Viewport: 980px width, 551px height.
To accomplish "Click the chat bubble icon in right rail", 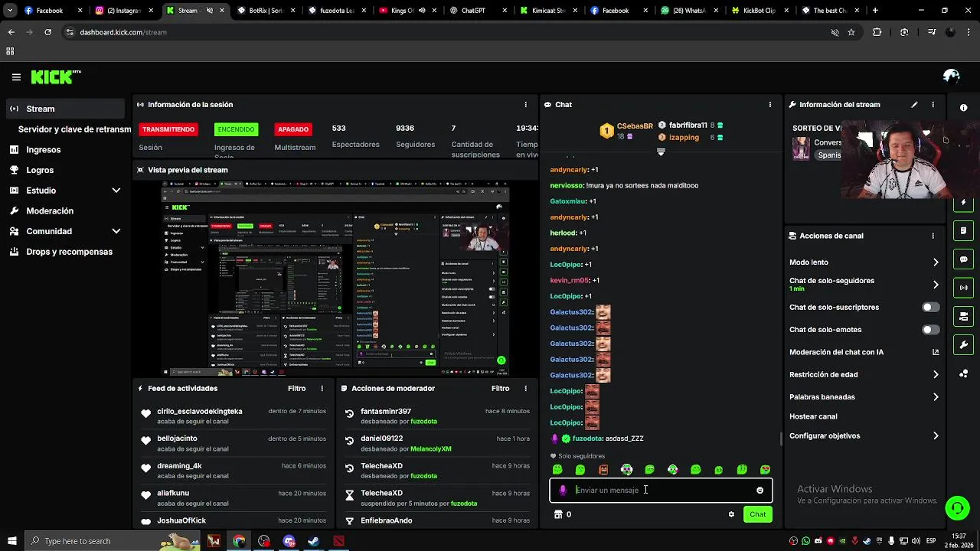I will (963, 259).
